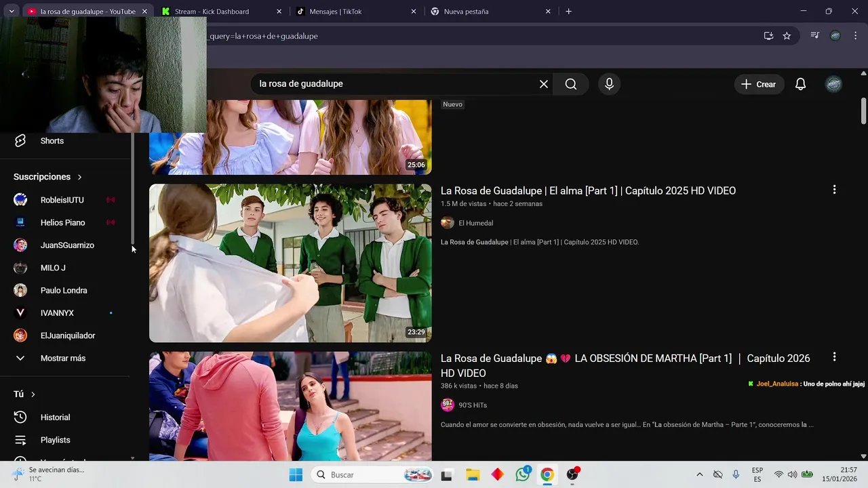
Task: Open El Humedal channel avatar
Action: click(448, 223)
